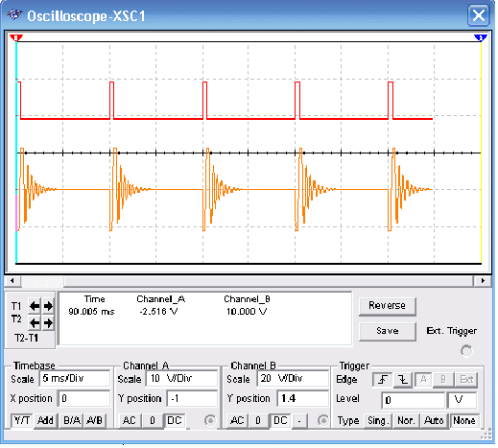Move cursor T1 left with arrow
The image size is (498, 448).
[35, 306]
